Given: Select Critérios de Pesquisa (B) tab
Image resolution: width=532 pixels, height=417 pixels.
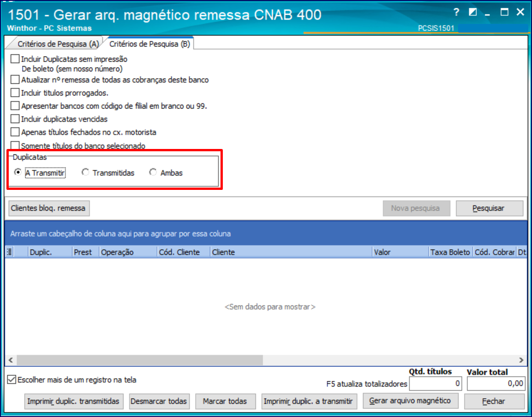Looking at the screenshot, I should click(x=149, y=44).
